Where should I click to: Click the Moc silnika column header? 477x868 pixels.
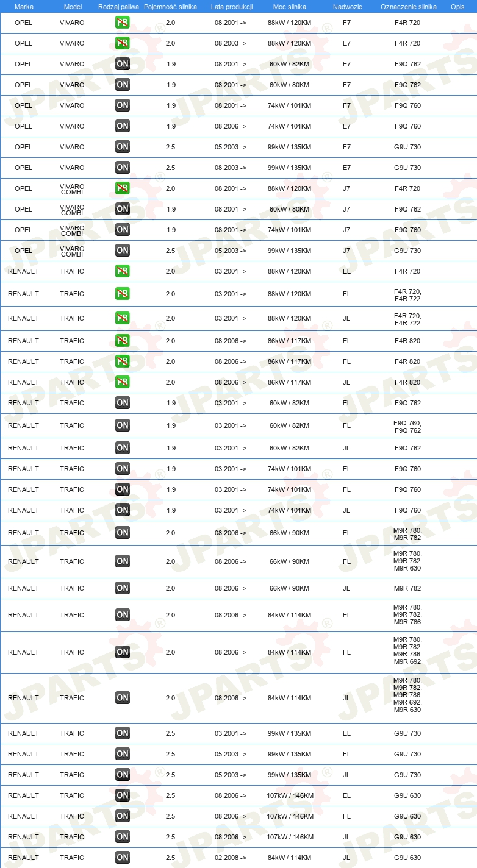[x=290, y=7]
